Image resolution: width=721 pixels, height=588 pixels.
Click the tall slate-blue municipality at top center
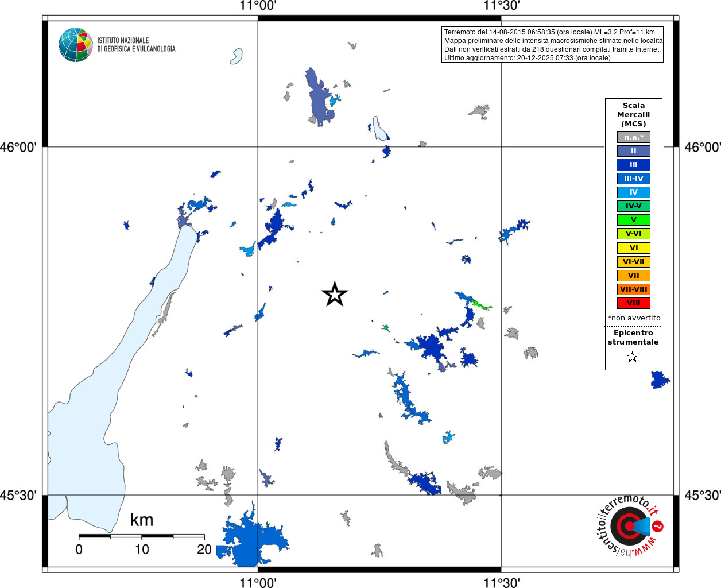click(x=319, y=98)
